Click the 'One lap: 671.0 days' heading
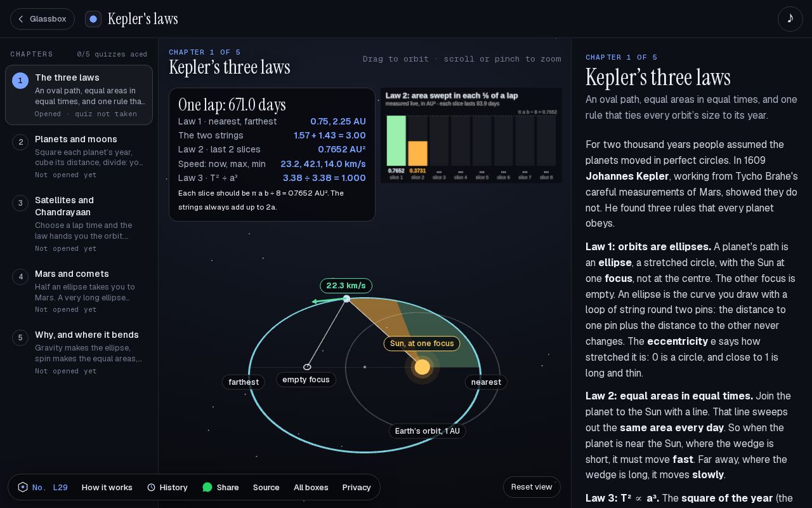Screen dimensions: 812x508 232,105
